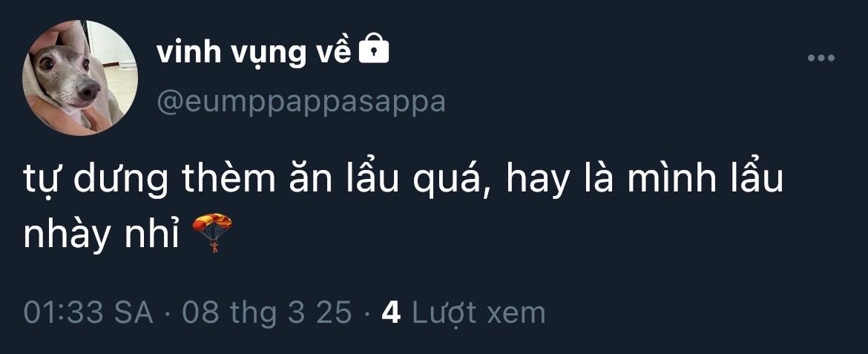Viewport: 868px width, 354px height.
Task: Open the @eumppappasappa handle link
Action: pos(301,104)
